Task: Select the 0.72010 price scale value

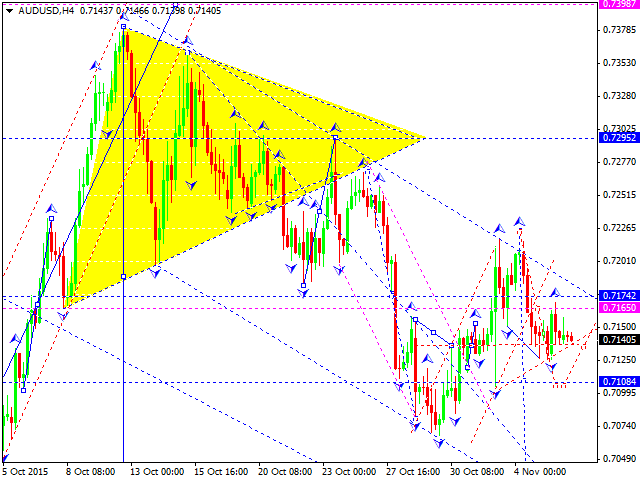Action: pyautogui.click(x=619, y=261)
